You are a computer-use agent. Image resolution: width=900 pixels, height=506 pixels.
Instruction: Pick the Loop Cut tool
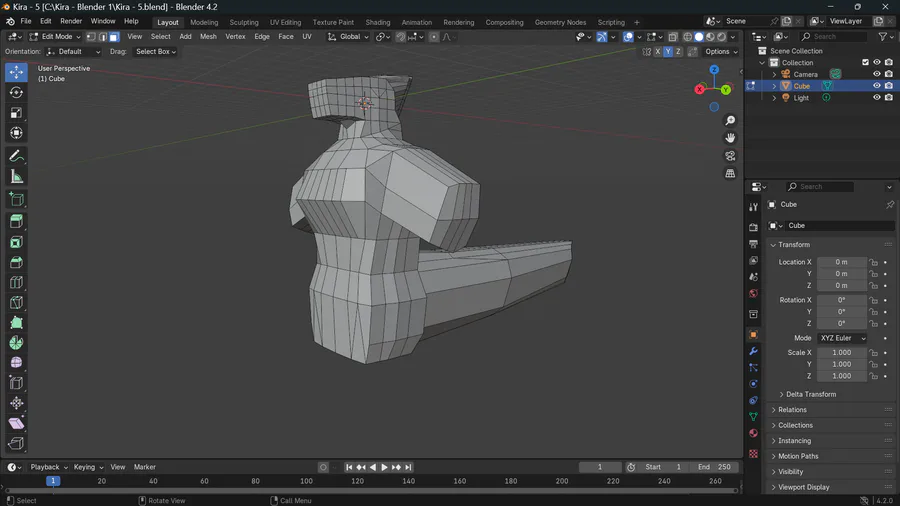(16, 282)
